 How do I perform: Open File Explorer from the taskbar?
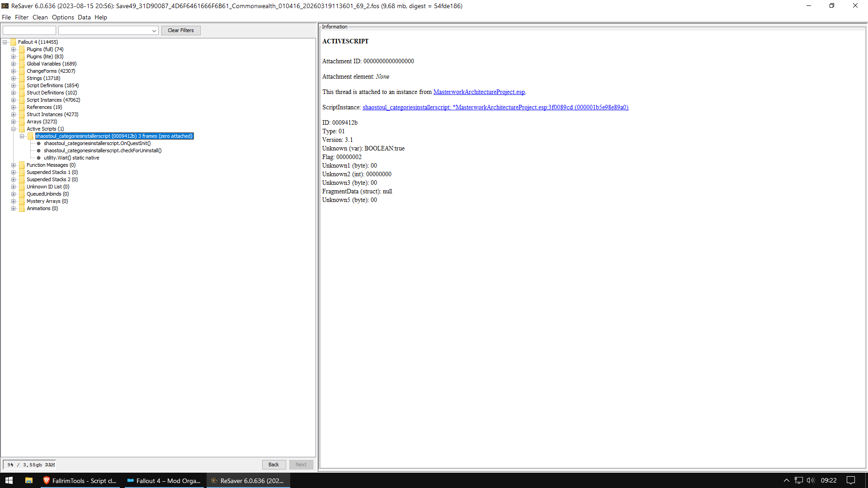[x=28, y=480]
